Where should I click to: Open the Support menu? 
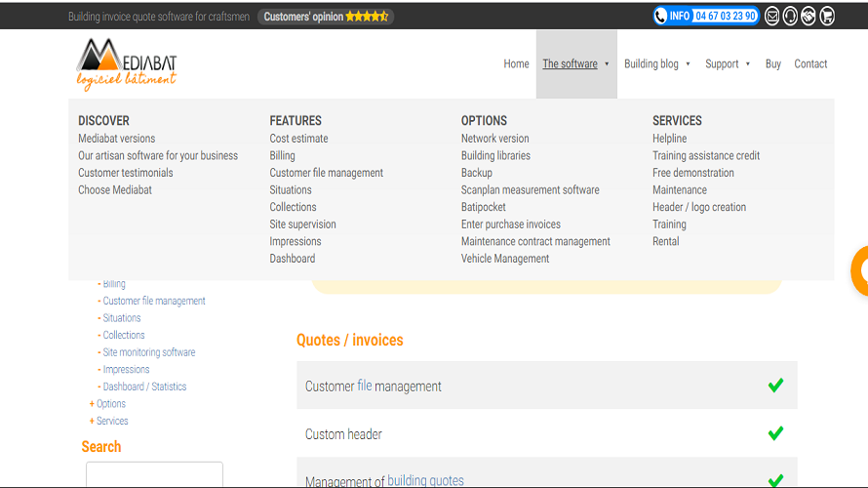(722, 63)
